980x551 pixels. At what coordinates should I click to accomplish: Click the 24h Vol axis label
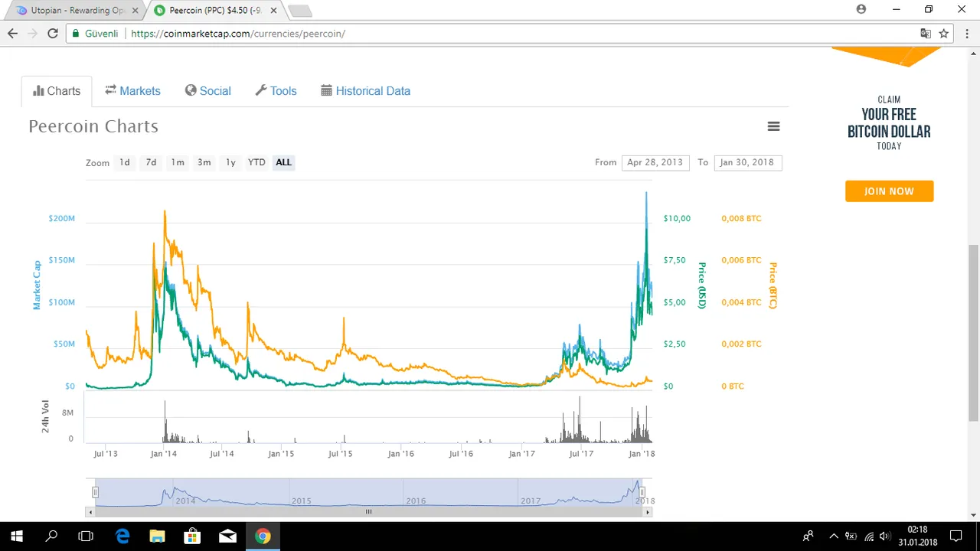click(46, 418)
